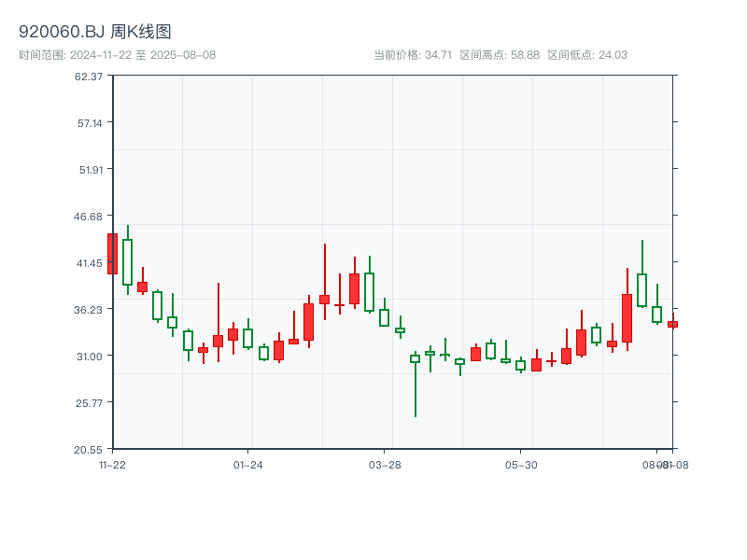Click the x-axis date label 05-30
747x560 pixels.
(521, 465)
